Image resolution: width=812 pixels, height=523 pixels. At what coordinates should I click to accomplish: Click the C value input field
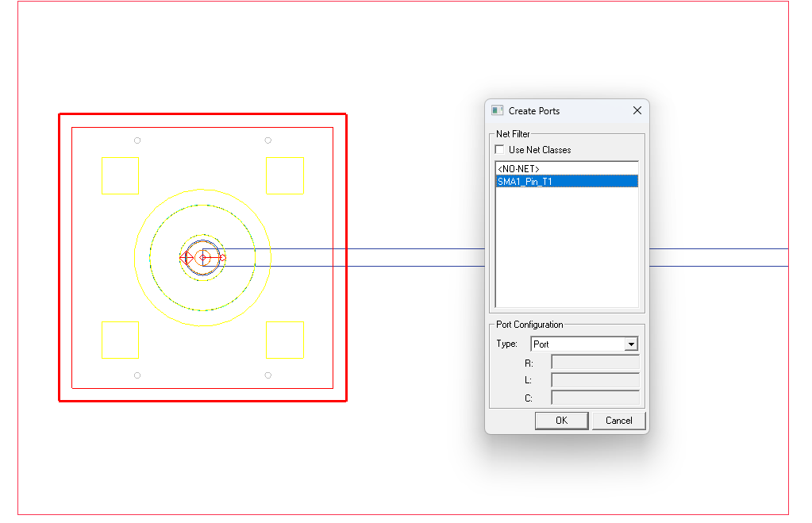(x=595, y=398)
